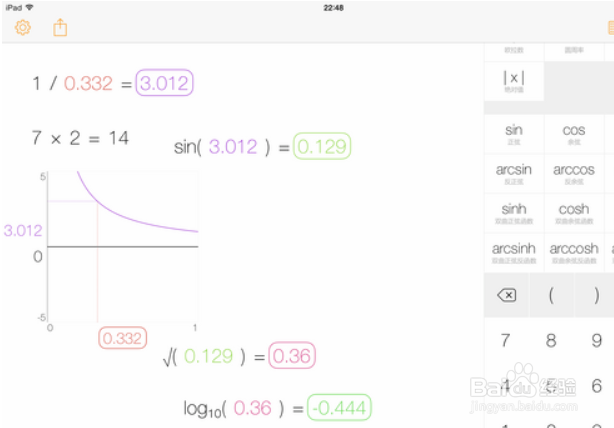This screenshot has height=428, width=614.
Task: Select the green -0.444 result box
Action: pos(339,407)
